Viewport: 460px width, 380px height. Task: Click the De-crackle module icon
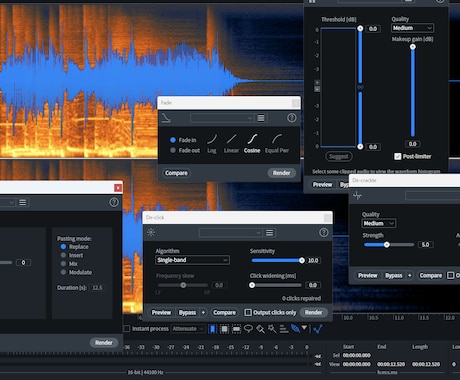coord(357,195)
